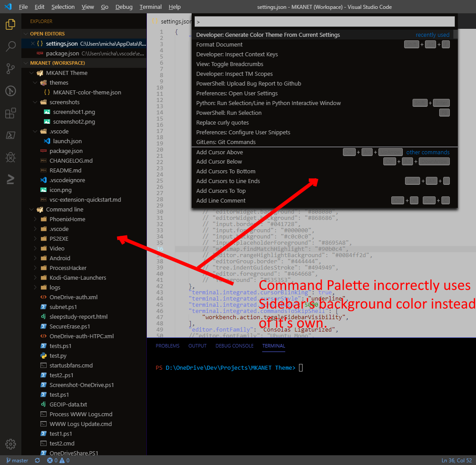
Task: Open the Extensions view icon
Action: coord(10,113)
